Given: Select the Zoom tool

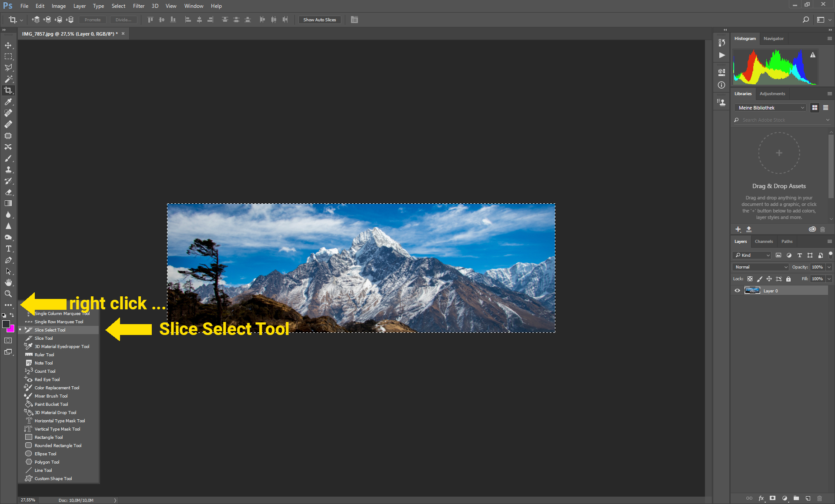Looking at the screenshot, I should 8,294.
